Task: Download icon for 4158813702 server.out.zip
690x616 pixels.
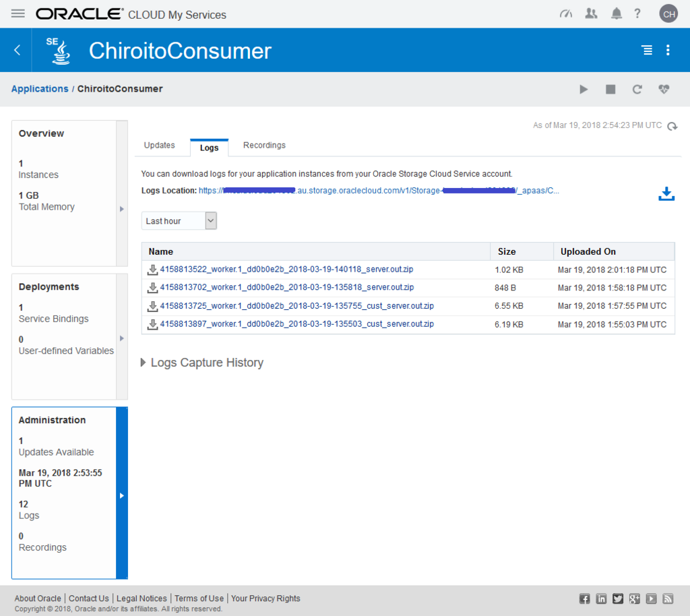Action: click(152, 288)
